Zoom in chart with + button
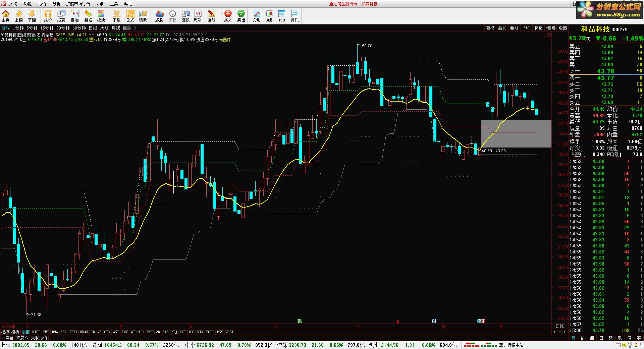Image resolution: width=644 pixels, height=349 pixels. pos(554,332)
